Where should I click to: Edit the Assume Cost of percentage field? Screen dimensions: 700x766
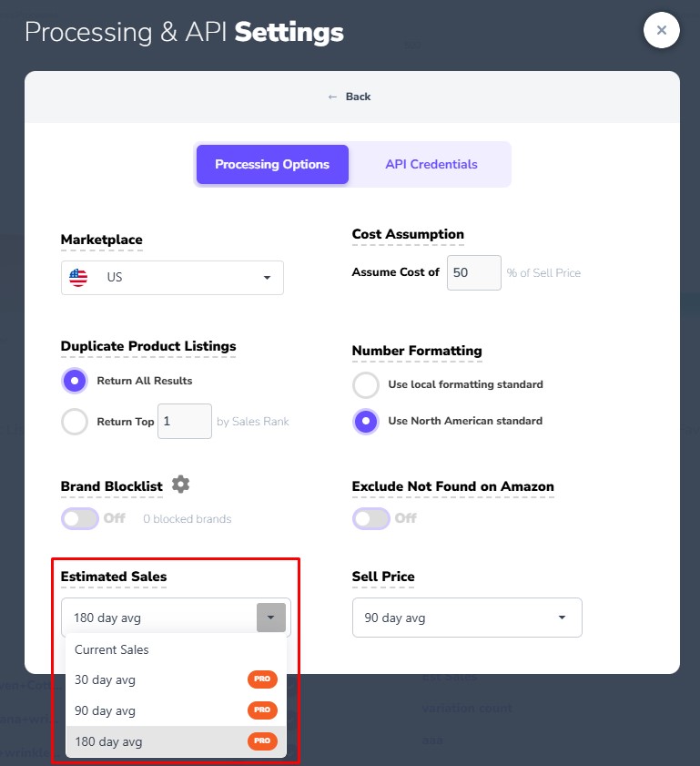473,272
